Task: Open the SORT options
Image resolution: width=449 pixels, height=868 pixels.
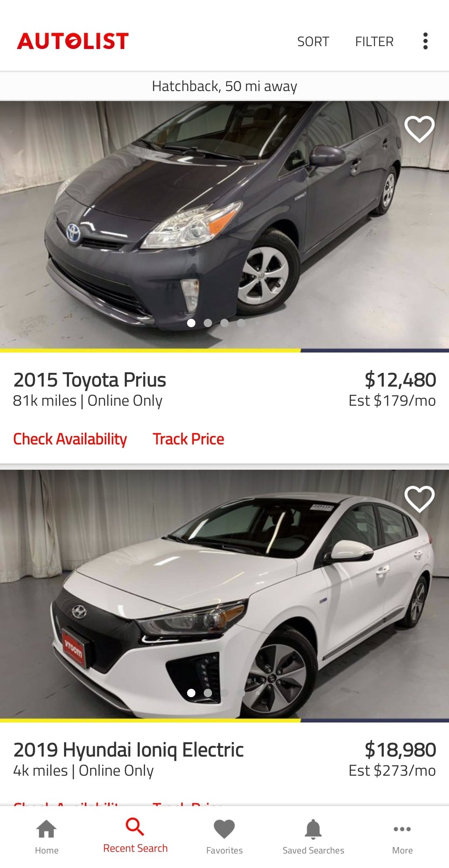Action: point(313,42)
